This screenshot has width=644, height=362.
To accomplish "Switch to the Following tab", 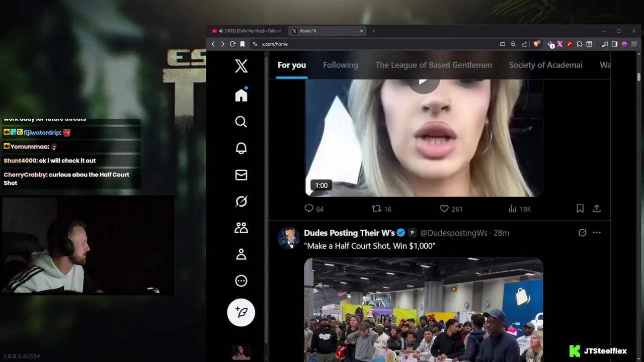I will [341, 65].
